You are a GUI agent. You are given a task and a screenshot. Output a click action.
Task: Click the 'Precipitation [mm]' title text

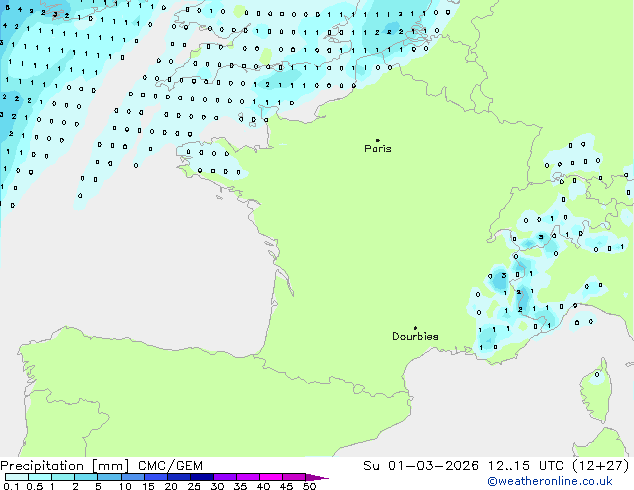click(x=65, y=466)
